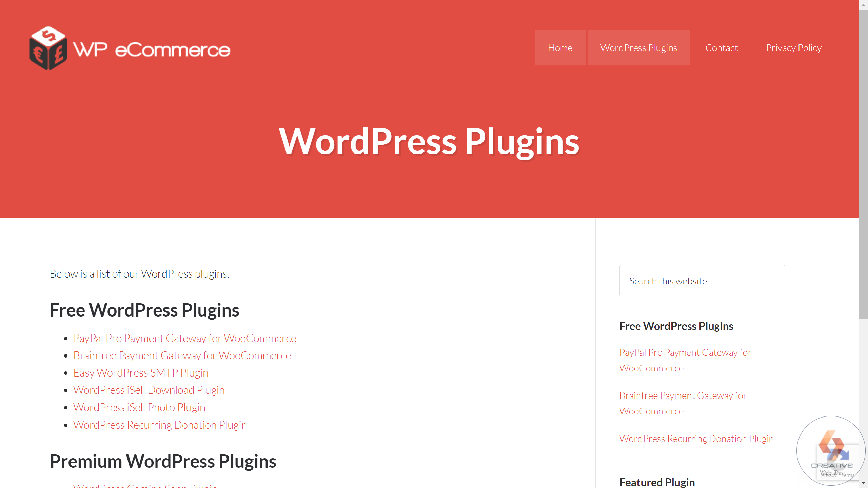Screen dimensions: 868x488
Task: Click the WordPress Recurring Donation Plugin link
Action: coord(160,424)
